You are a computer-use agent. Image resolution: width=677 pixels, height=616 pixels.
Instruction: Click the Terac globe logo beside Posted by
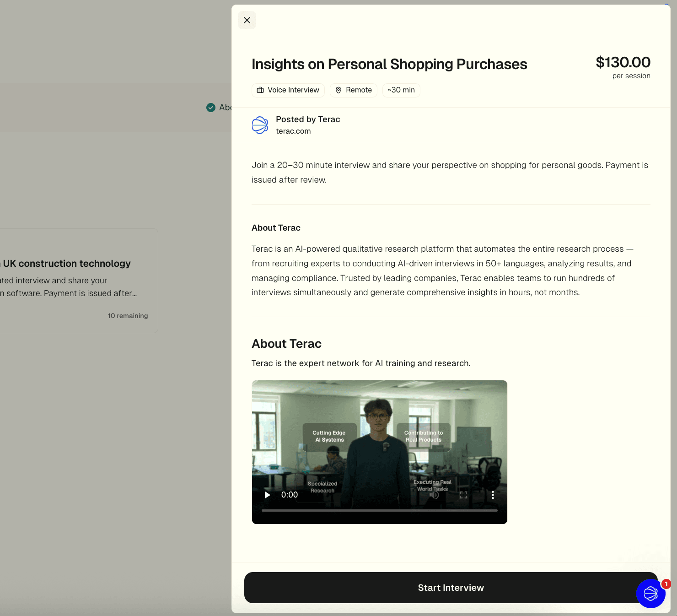pyautogui.click(x=260, y=125)
